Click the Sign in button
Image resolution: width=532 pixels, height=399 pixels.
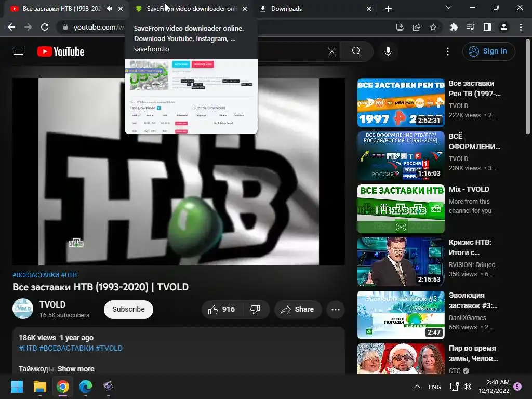point(488,51)
